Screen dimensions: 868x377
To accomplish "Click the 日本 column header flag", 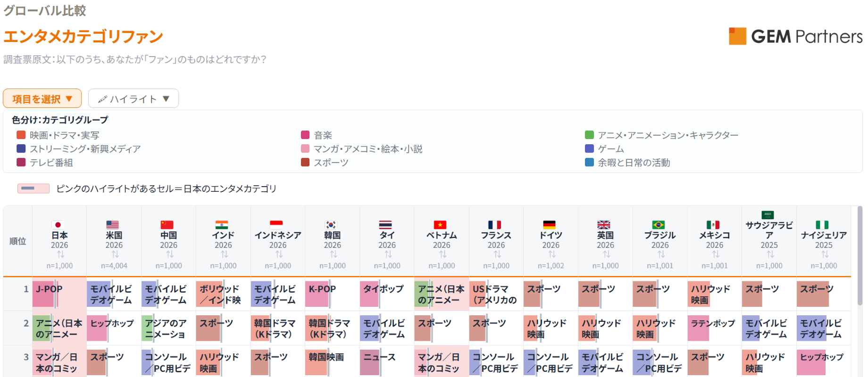I will [x=58, y=225].
